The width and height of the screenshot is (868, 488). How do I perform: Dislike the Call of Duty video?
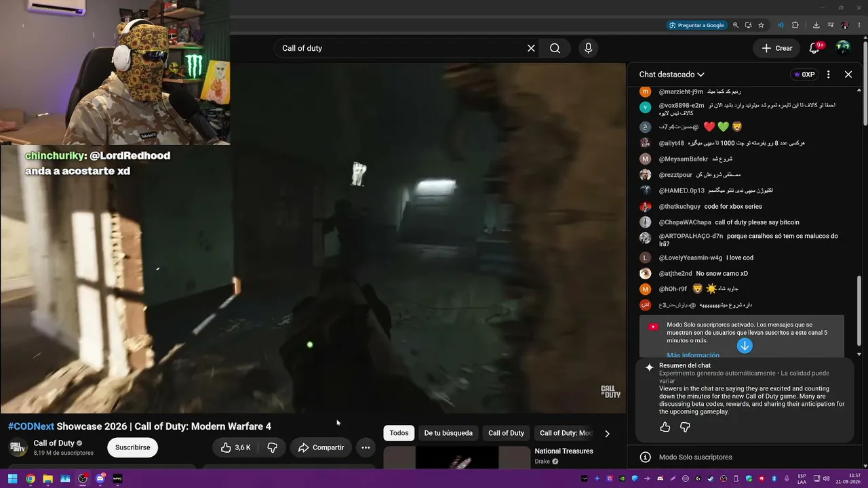272,447
